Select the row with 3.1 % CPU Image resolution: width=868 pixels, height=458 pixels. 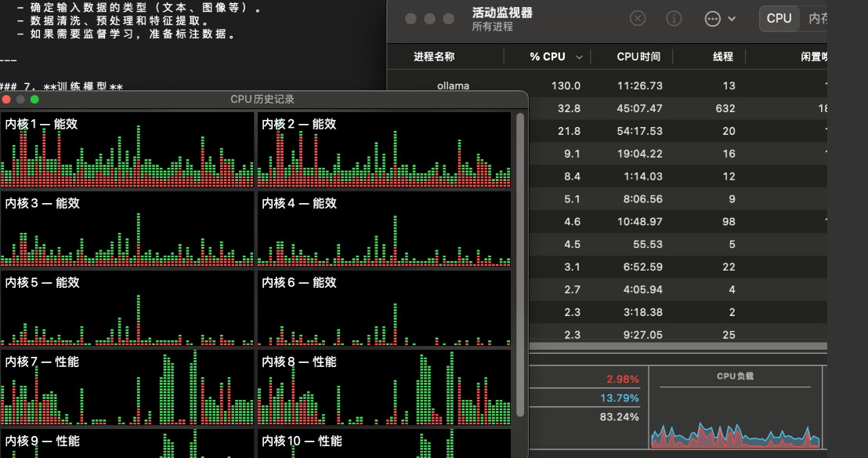[x=678, y=267]
